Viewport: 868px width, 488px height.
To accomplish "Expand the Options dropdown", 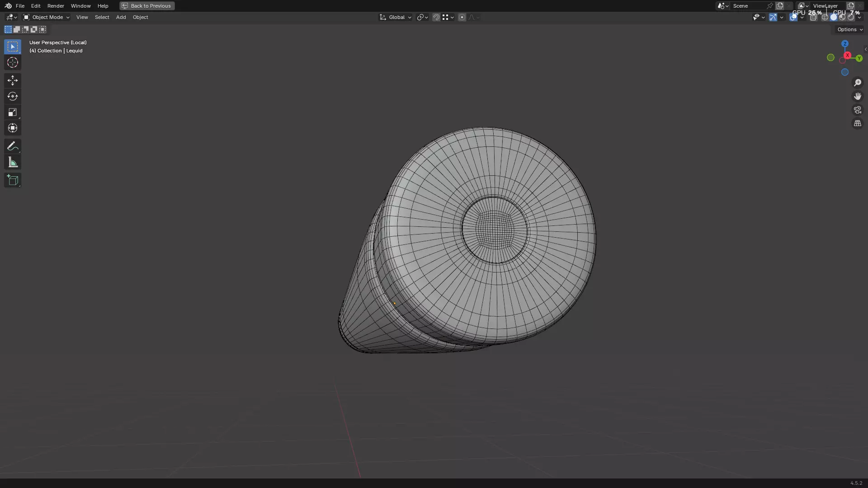I will [849, 29].
